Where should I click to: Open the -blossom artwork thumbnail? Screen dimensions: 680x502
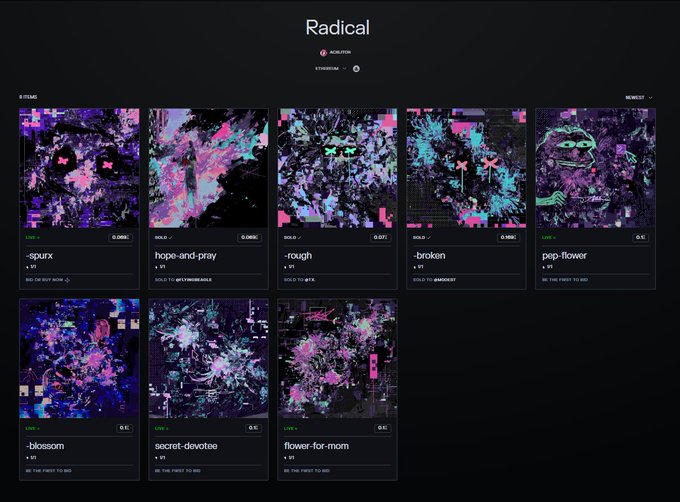(79, 359)
